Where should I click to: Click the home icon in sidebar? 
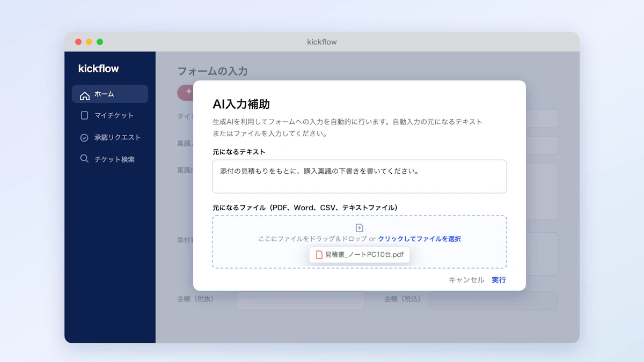pyautogui.click(x=84, y=95)
